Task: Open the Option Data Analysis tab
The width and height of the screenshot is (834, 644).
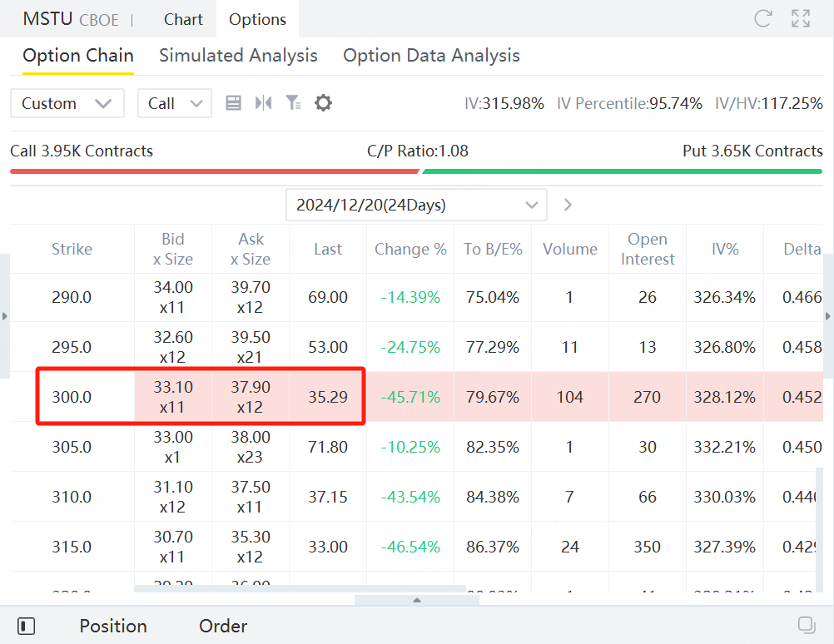Action: 431,56
